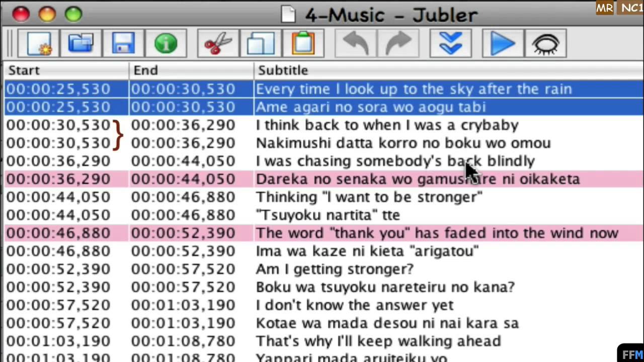Click start time of 'Kotae wa mada desou' row
Screen dimensions: 644x362
(58, 323)
